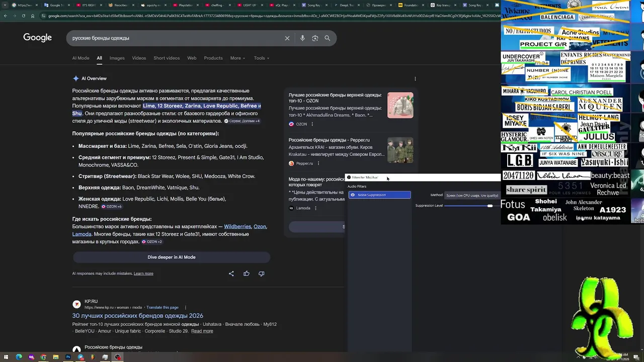Switch to the DeepL browser tab

(x=347, y=5)
